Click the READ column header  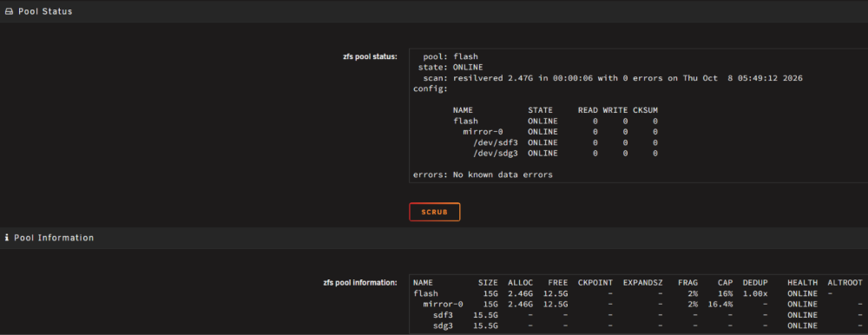click(588, 110)
